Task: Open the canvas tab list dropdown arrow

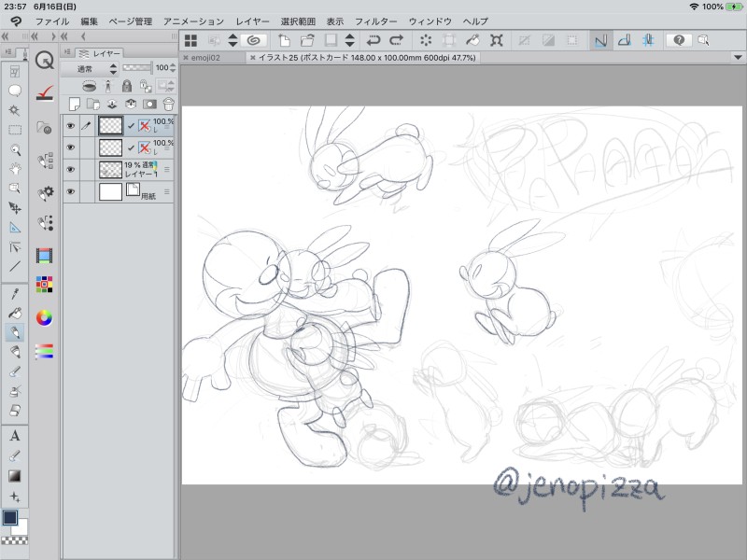Action: click(x=736, y=57)
